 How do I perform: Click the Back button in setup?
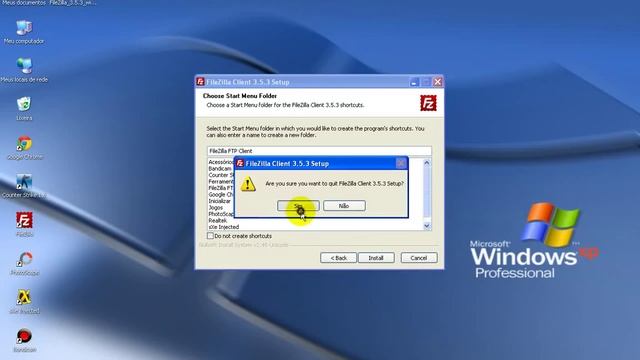coord(338,258)
